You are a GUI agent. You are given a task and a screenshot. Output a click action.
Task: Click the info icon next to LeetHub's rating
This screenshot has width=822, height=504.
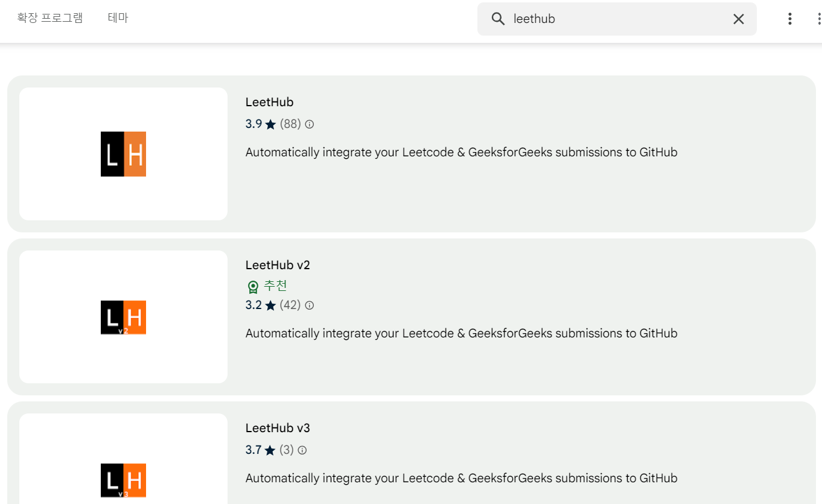pos(308,124)
